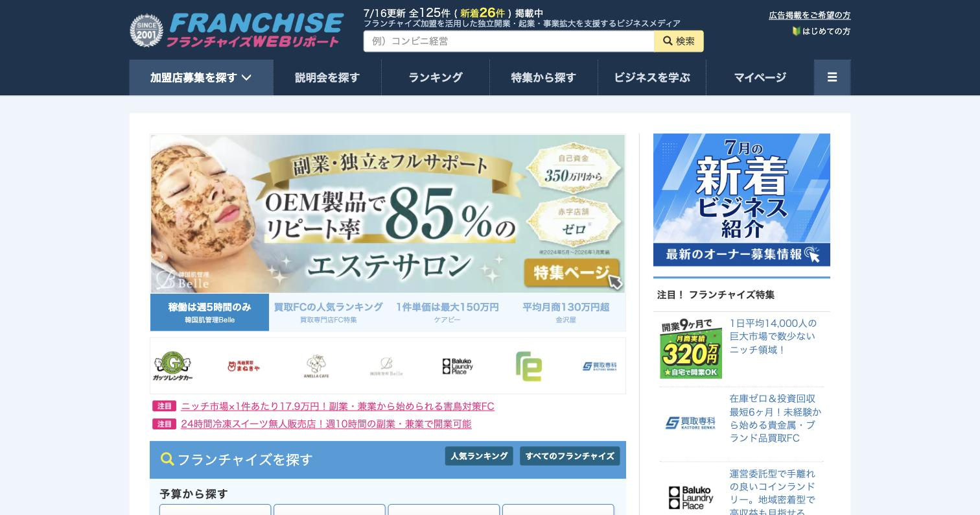
Task: Click the FRANCHISE WEB Report site logo
Action: tap(237, 30)
